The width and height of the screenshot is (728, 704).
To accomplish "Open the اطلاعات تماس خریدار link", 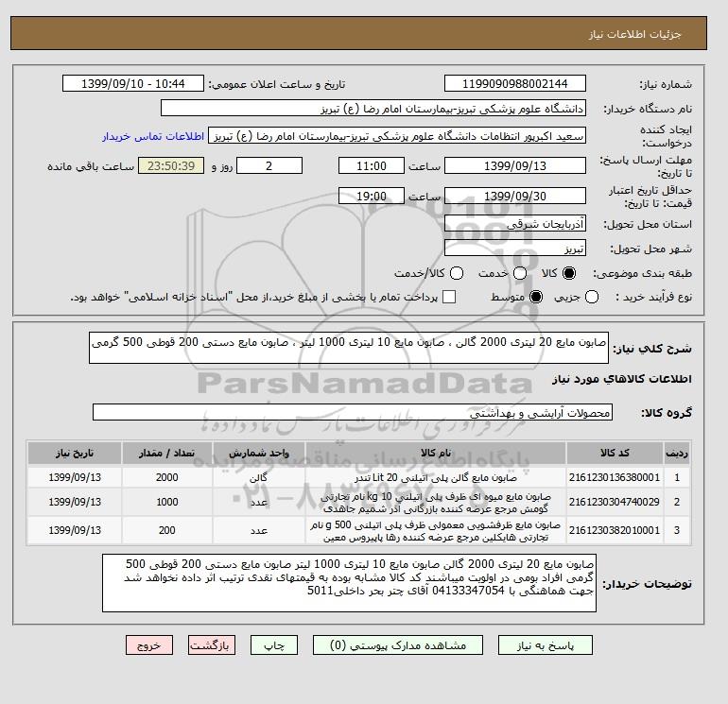I will (x=153, y=136).
